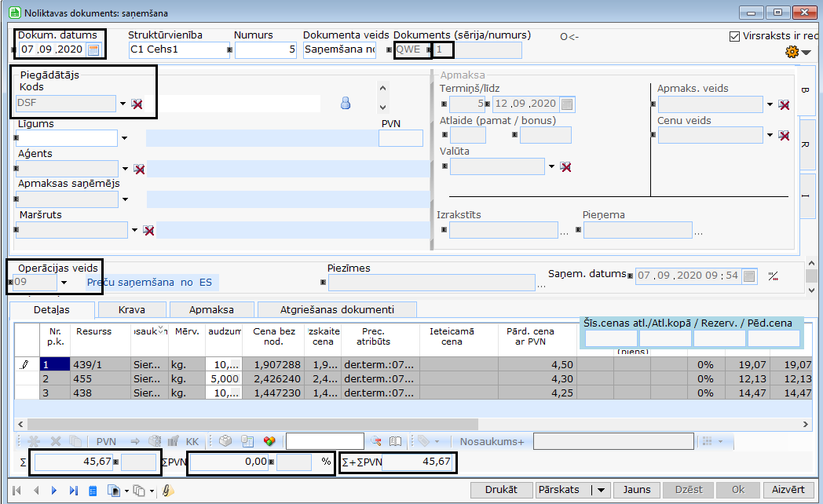Expand the Valūta dropdown arrow
This screenshot has width=823, height=504.
551,166
